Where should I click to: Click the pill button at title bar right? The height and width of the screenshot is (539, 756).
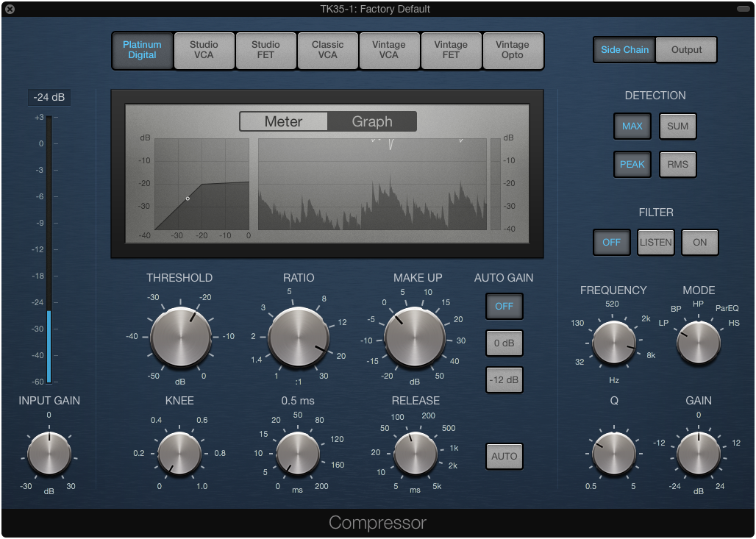pos(743,9)
